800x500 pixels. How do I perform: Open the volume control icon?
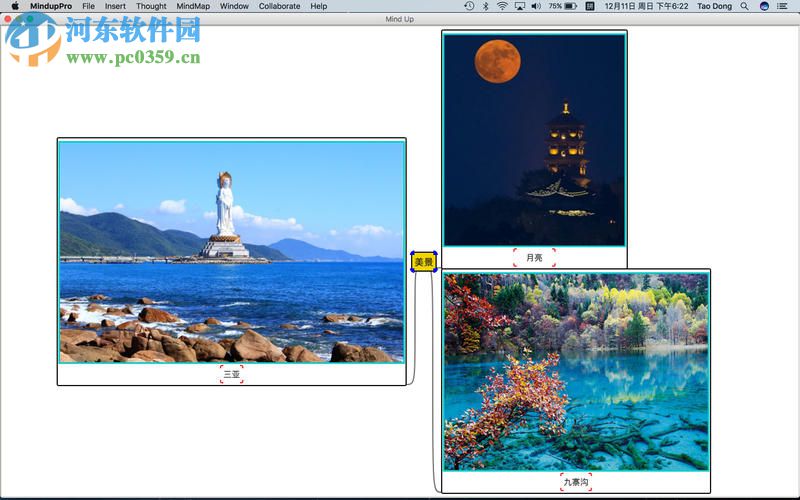tap(536, 6)
